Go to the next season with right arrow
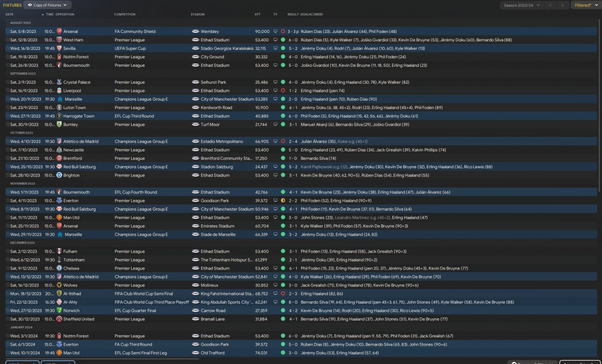Image resolution: width=602 pixels, height=364 pixels. coord(562,5)
